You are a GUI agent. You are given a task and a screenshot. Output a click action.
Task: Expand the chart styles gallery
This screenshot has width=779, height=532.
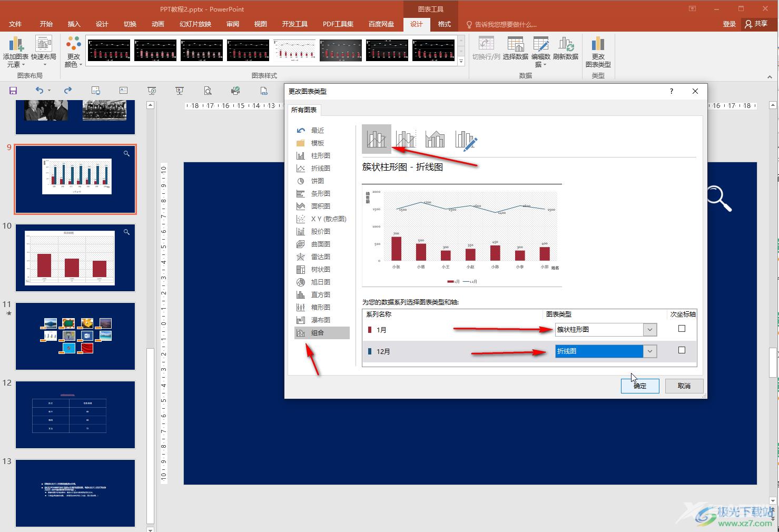461,62
